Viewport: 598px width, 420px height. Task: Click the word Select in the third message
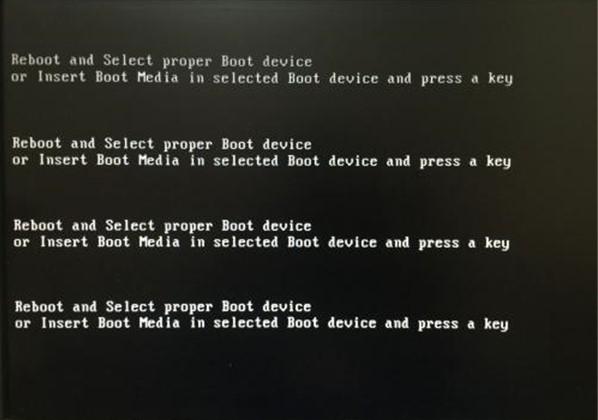(130, 225)
